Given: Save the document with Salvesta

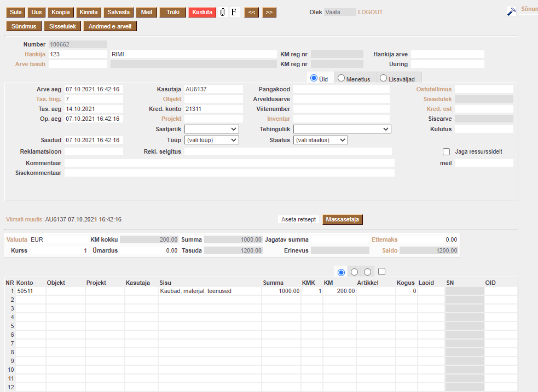Looking at the screenshot, I should coord(118,13).
